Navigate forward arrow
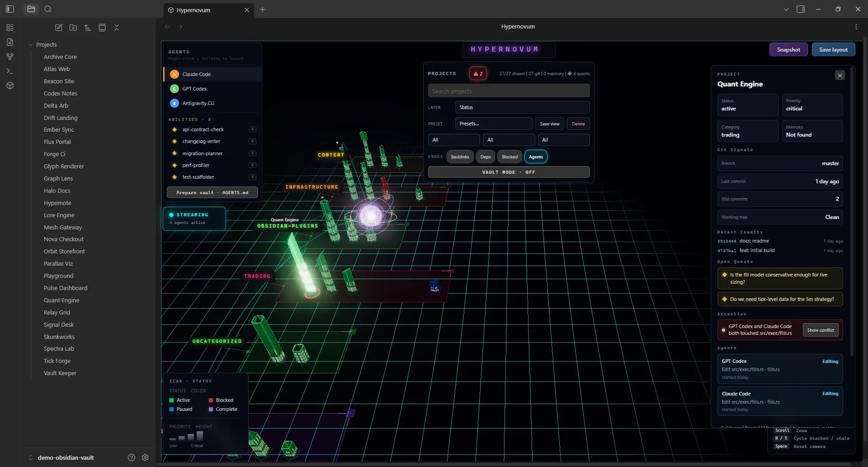This screenshot has width=868, height=467. click(180, 27)
